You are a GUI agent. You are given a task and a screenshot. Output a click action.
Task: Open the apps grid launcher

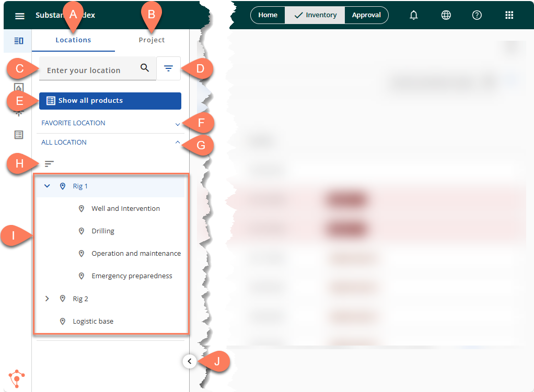(x=509, y=15)
